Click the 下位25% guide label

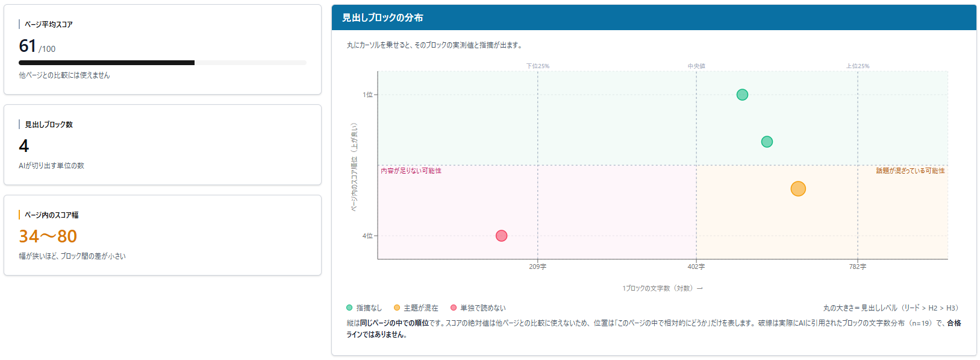click(538, 66)
